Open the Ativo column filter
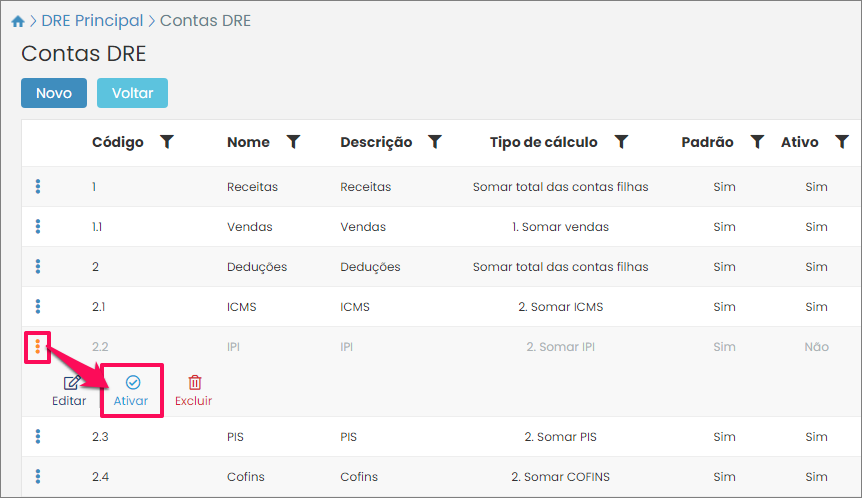This screenshot has height=498, width=862. point(840,142)
